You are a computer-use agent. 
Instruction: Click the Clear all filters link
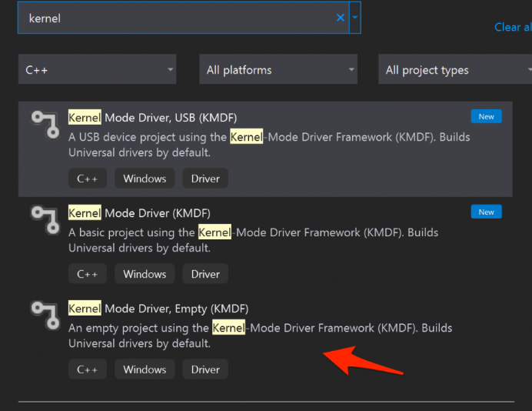click(x=512, y=27)
